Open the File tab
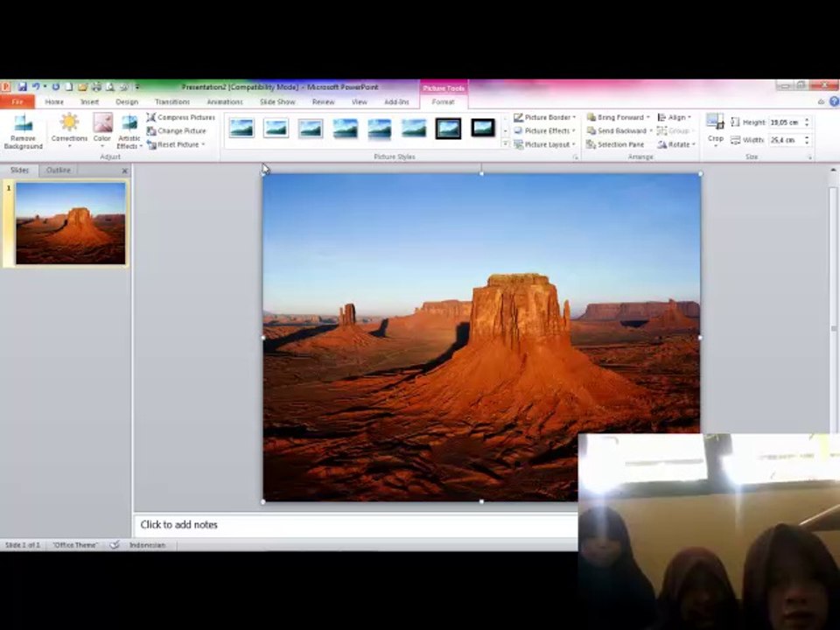The height and width of the screenshot is (630, 840). pos(17,101)
